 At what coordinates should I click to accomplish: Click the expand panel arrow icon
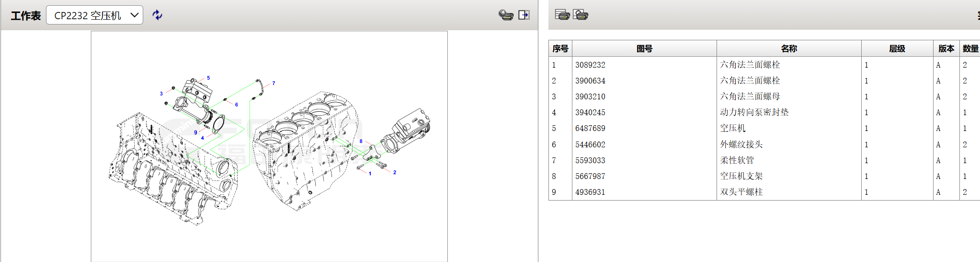(524, 15)
